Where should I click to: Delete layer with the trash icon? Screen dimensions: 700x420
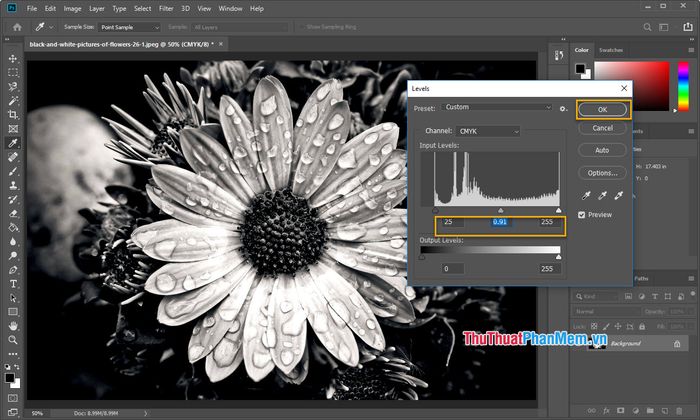[679, 411]
